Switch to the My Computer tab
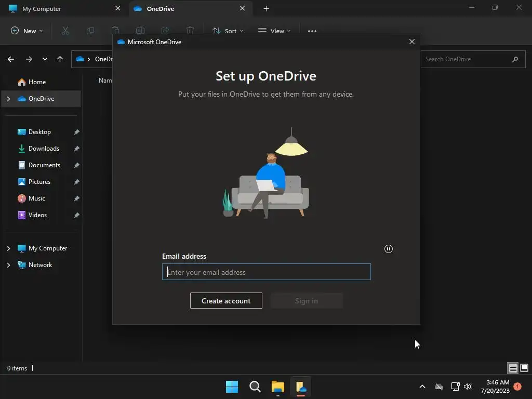 coord(64,8)
